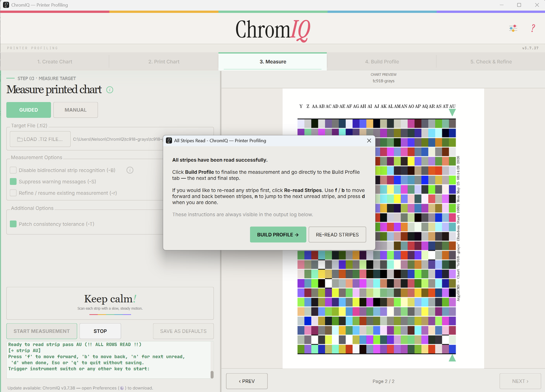Screen dimensions: 545x392
Task: Select the 3. Measure tab
Action: pos(272,62)
